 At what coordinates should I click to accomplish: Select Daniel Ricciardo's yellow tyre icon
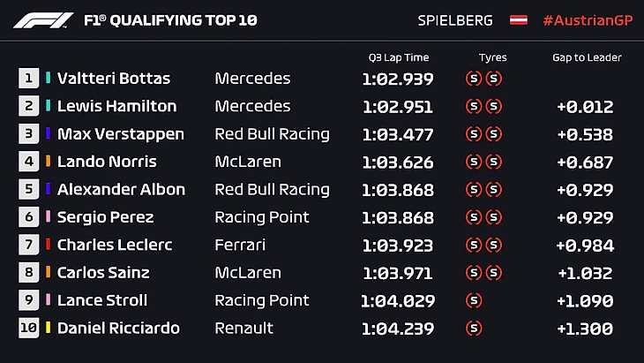[x=474, y=329]
